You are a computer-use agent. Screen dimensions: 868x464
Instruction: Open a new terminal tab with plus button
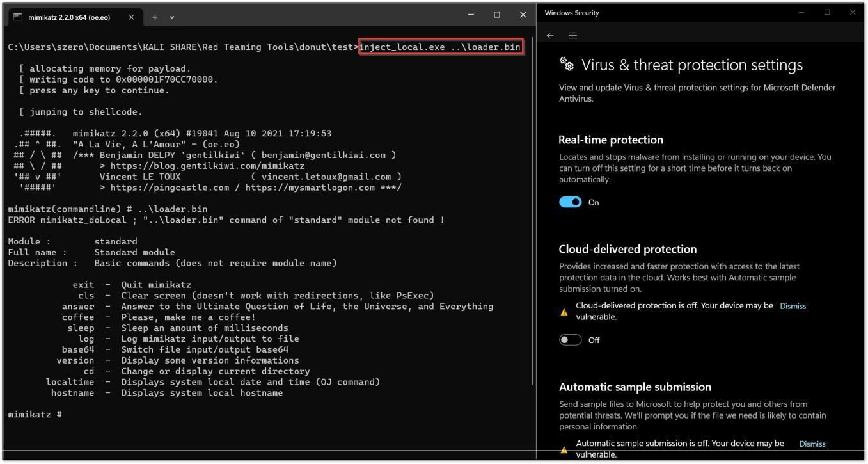pos(155,17)
